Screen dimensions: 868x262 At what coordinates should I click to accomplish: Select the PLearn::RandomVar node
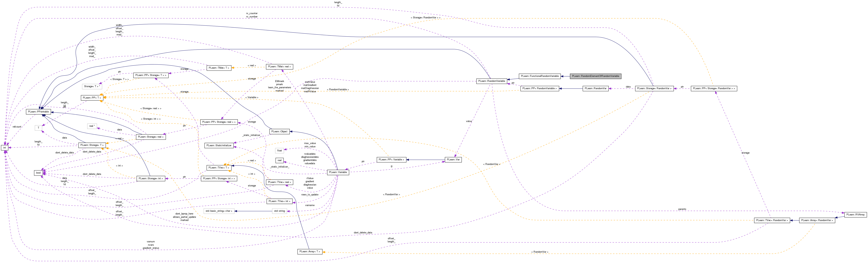tap(595, 88)
